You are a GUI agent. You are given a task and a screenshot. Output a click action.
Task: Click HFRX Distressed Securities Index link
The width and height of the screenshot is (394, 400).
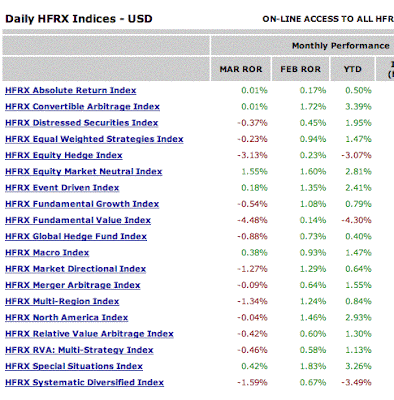82,123
